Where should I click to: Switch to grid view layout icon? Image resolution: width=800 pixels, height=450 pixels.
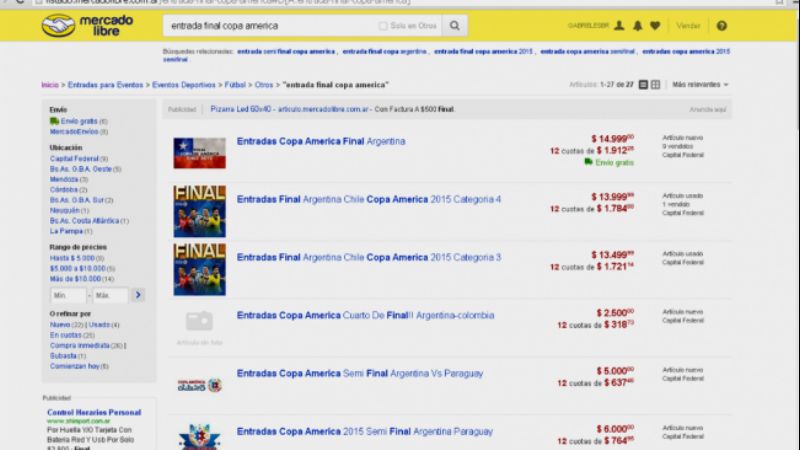coord(655,85)
